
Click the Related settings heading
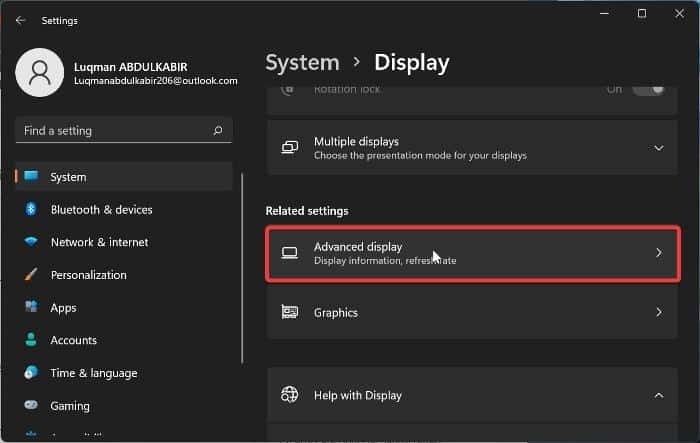(x=307, y=211)
